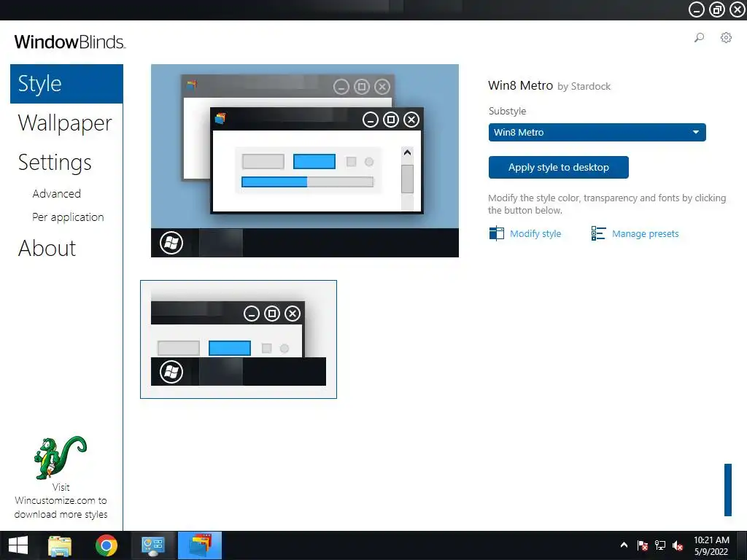Image resolution: width=747 pixels, height=560 pixels.
Task: Open the Windows Start button
Action: [18, 545]
